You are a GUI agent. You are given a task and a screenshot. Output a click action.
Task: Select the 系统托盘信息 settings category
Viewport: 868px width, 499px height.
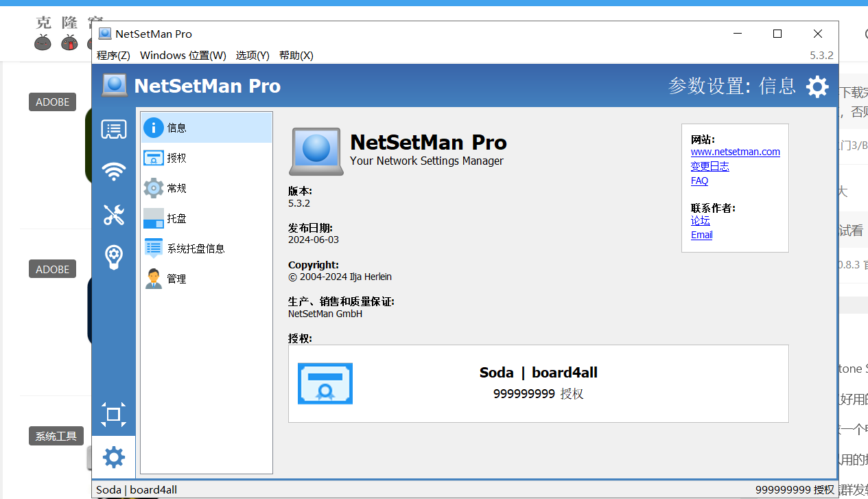pyautogui.click(x=207, y=248)
